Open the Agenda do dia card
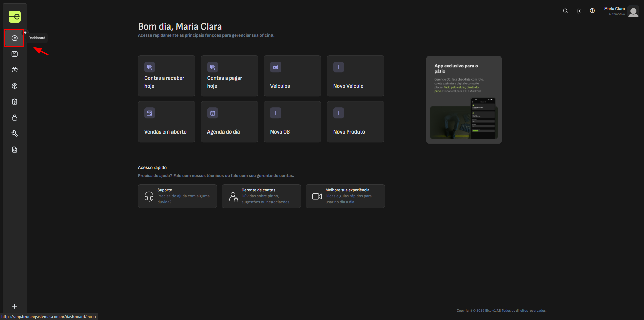 point(230,122)
